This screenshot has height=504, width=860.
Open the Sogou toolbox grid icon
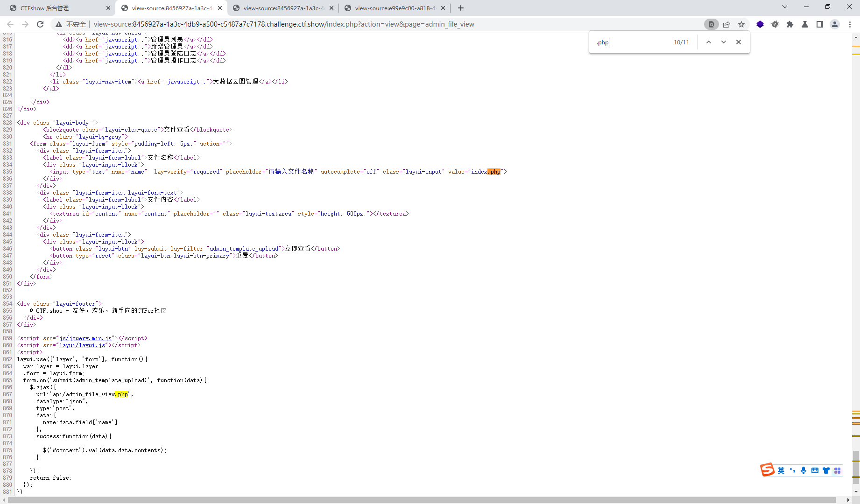point(837,470)
